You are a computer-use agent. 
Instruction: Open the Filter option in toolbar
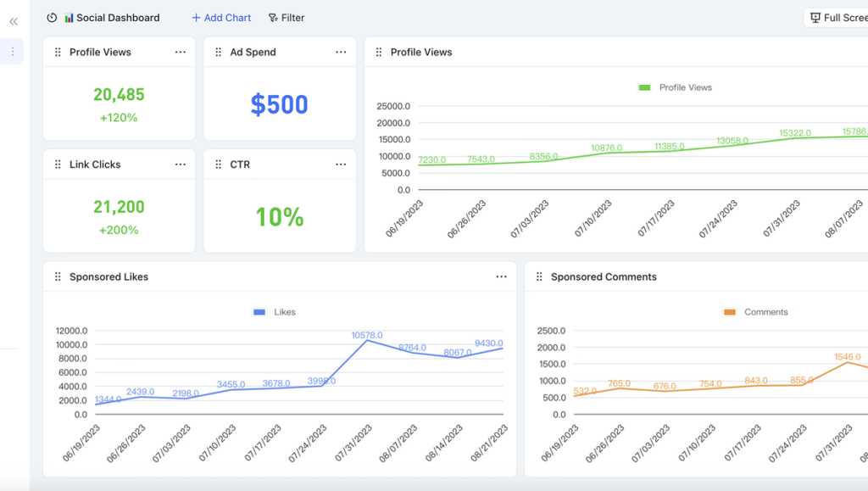point(287,18)
